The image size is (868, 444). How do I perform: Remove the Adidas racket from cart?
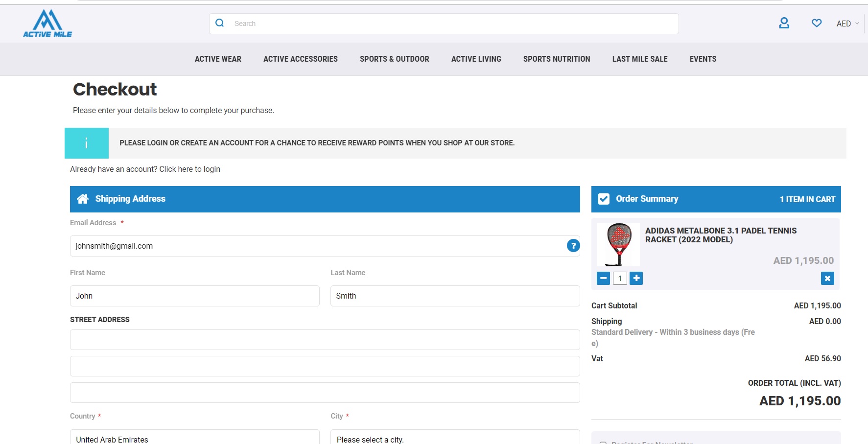[x=827, y=279]
